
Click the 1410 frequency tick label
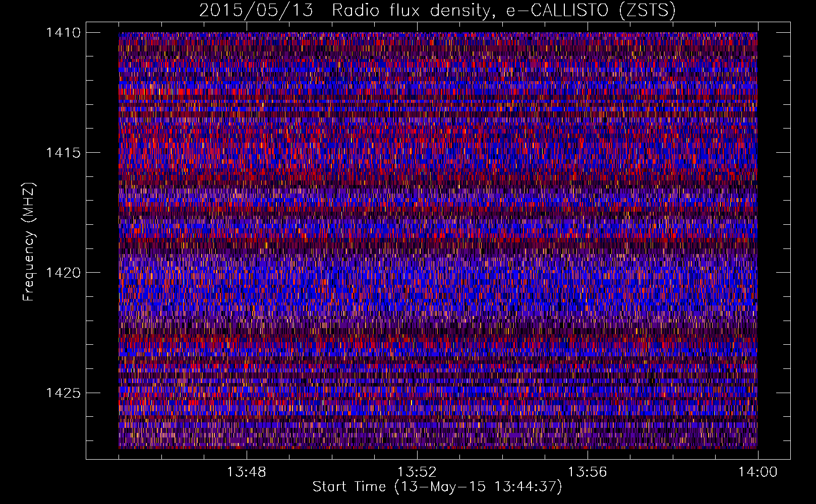63,33
